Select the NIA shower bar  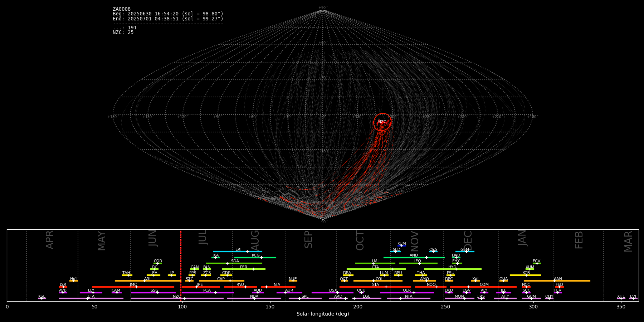point(278,287)
